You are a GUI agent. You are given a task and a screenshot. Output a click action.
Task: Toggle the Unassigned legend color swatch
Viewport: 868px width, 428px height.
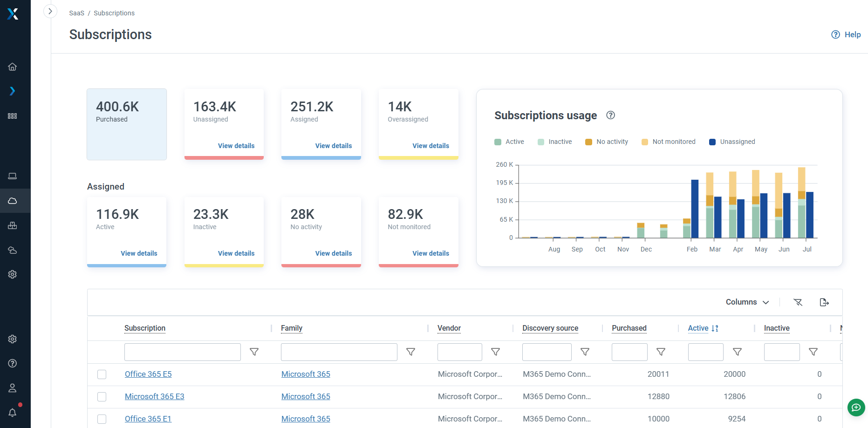click(712, 142)
